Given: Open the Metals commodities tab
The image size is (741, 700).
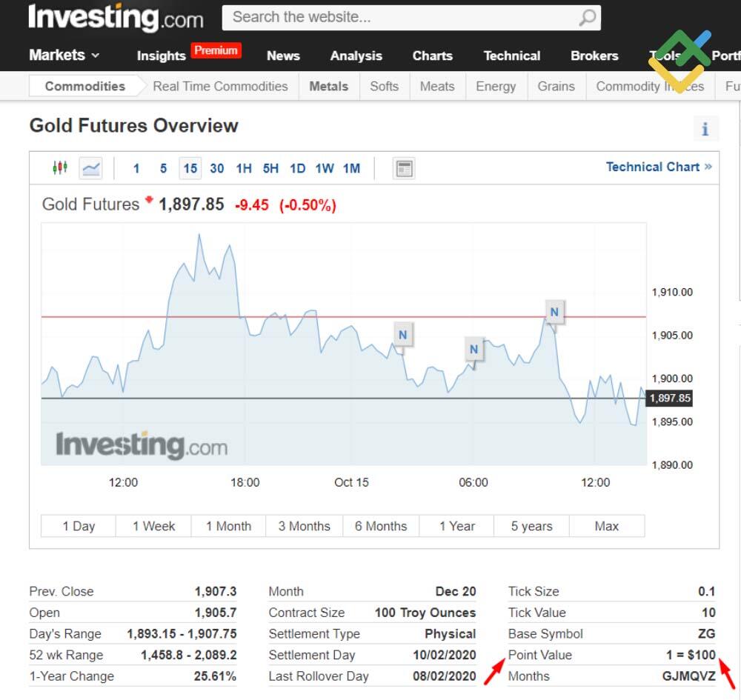Looking at the screenshot, I should point(328,87).
